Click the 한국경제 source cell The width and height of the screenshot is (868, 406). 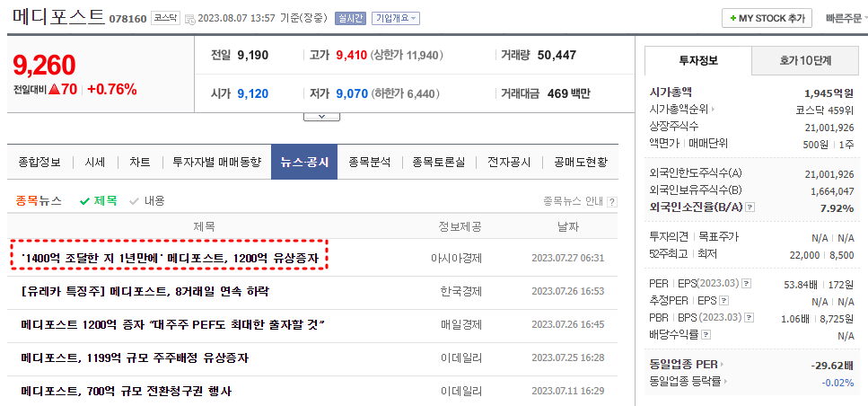(461, 291)
